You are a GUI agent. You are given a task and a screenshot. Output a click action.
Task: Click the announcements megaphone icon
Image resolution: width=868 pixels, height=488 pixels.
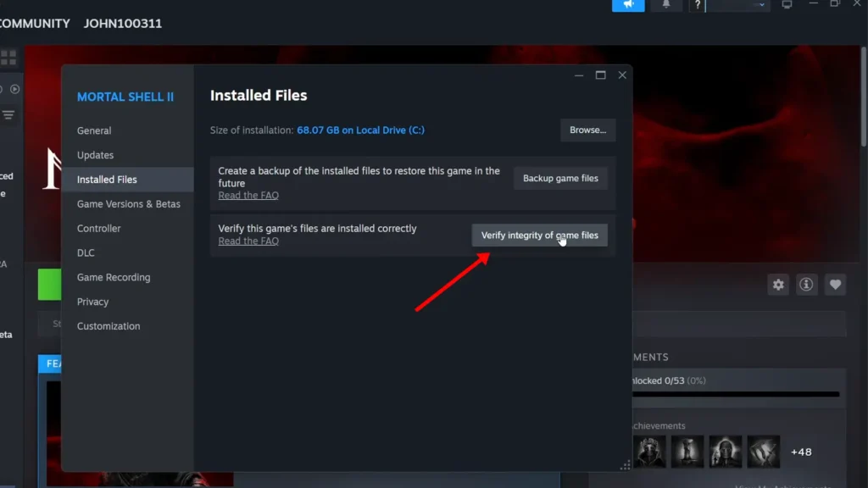click(x=628, y=5)
